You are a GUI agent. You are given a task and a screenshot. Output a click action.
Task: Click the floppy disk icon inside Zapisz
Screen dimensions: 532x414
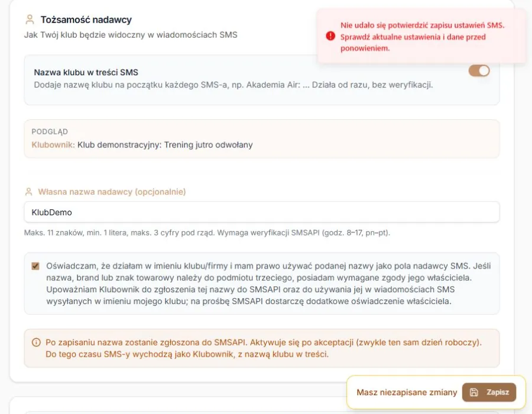click(x=473, y=392)
